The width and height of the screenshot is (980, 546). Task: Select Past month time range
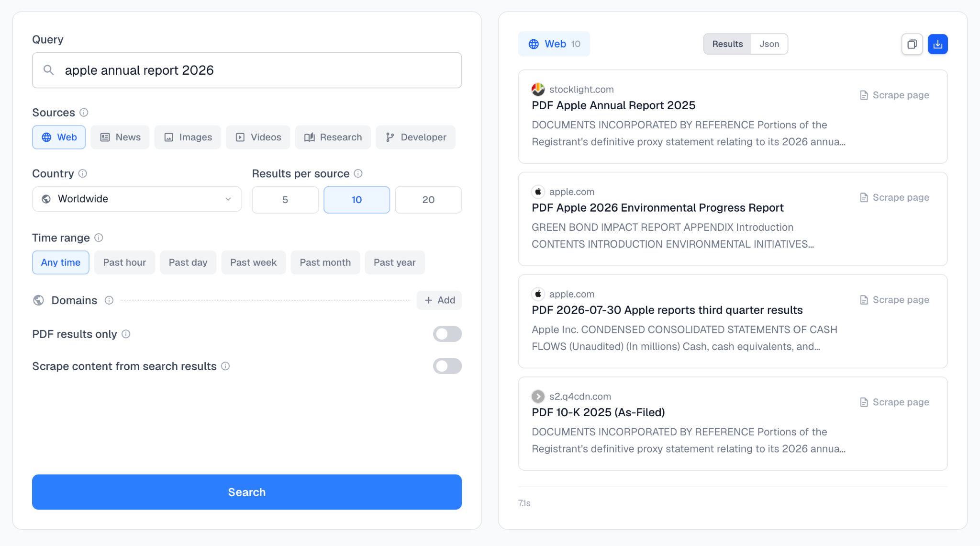coord(325,262)
